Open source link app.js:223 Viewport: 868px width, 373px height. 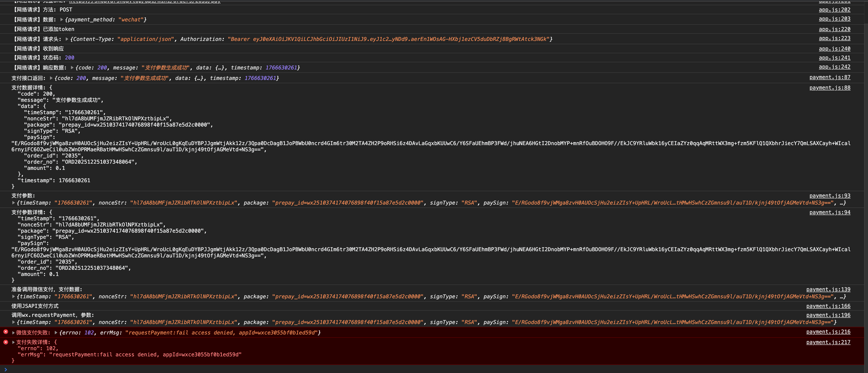pos(834,38)
